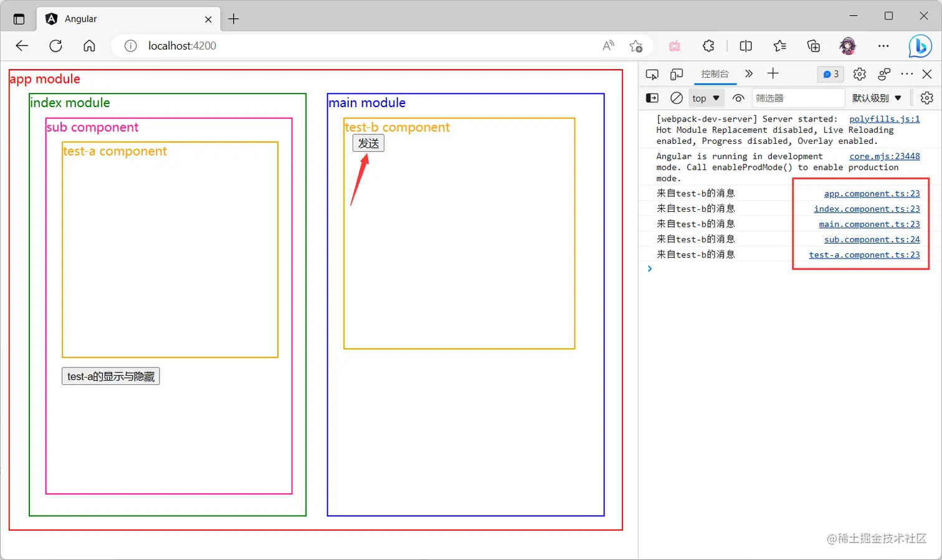Reload the localhost page

56,45
